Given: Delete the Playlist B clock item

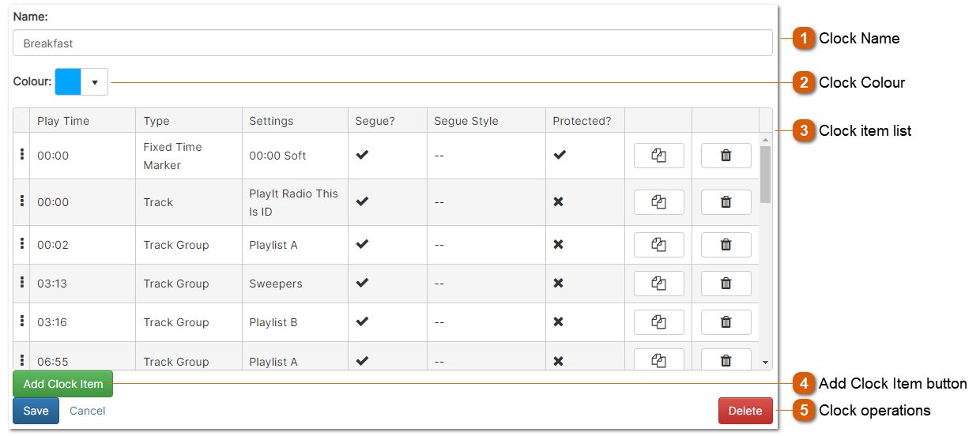Looking at the screenshot, I should [726, 322].
